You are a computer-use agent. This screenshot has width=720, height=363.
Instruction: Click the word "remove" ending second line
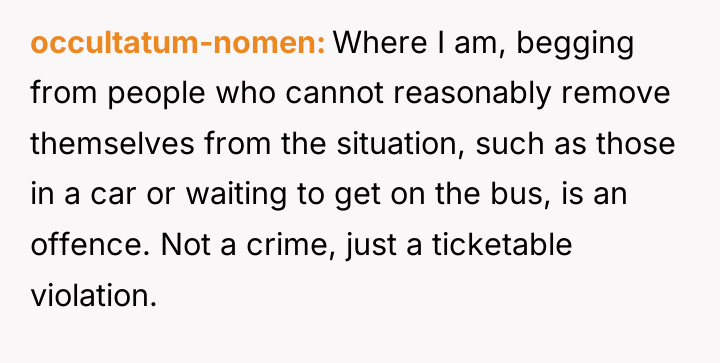tap(616, 93)
